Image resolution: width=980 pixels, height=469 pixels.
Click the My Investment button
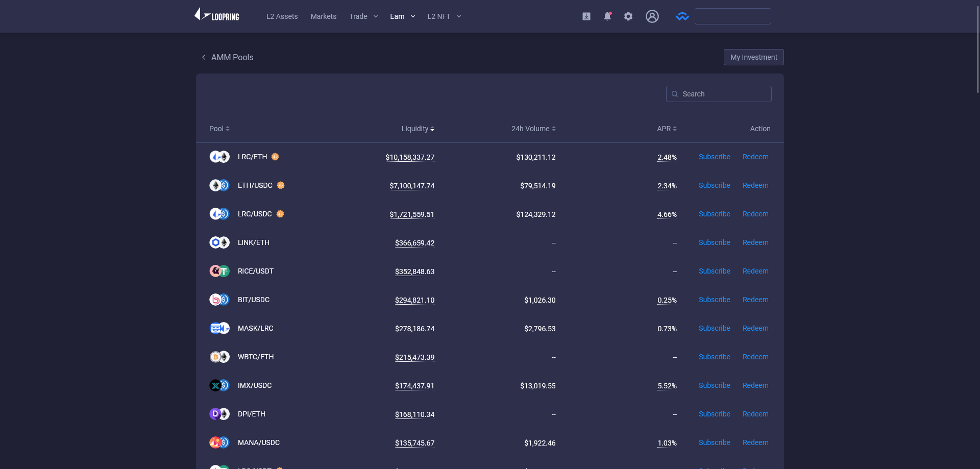pos(753,57)
